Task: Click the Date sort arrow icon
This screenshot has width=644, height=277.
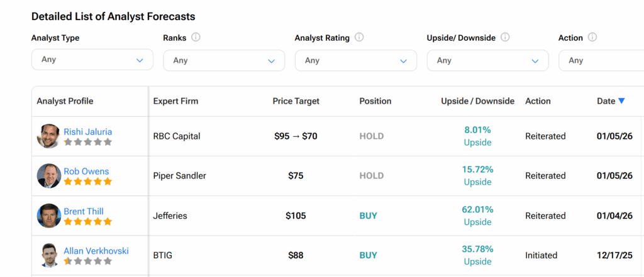Action: (x=621, y=101)
